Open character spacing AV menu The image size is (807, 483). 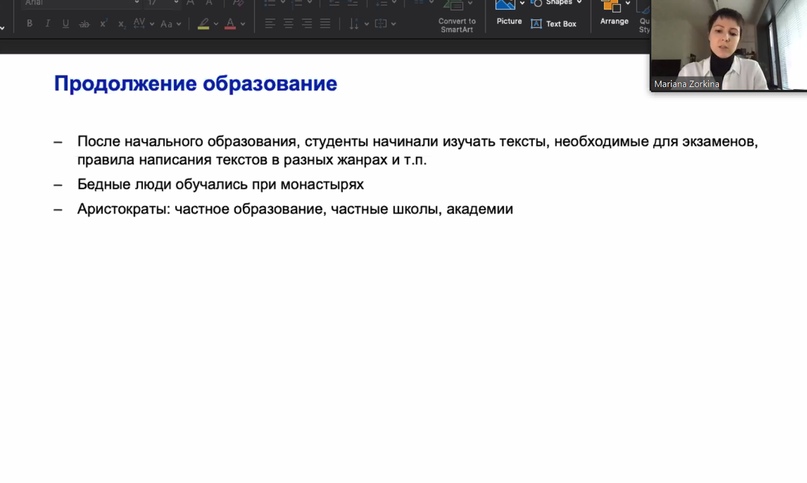[x=141, y=24]
